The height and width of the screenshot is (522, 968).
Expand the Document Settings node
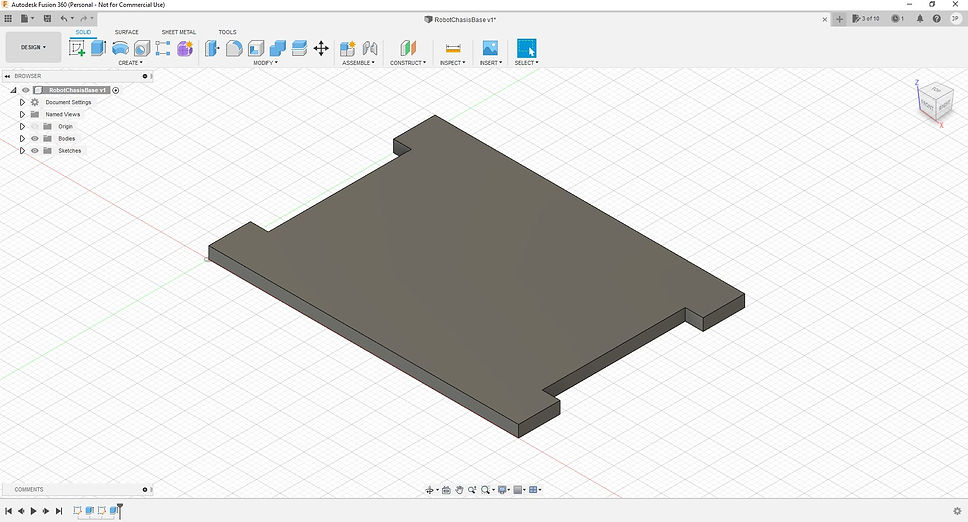[22, 102]
